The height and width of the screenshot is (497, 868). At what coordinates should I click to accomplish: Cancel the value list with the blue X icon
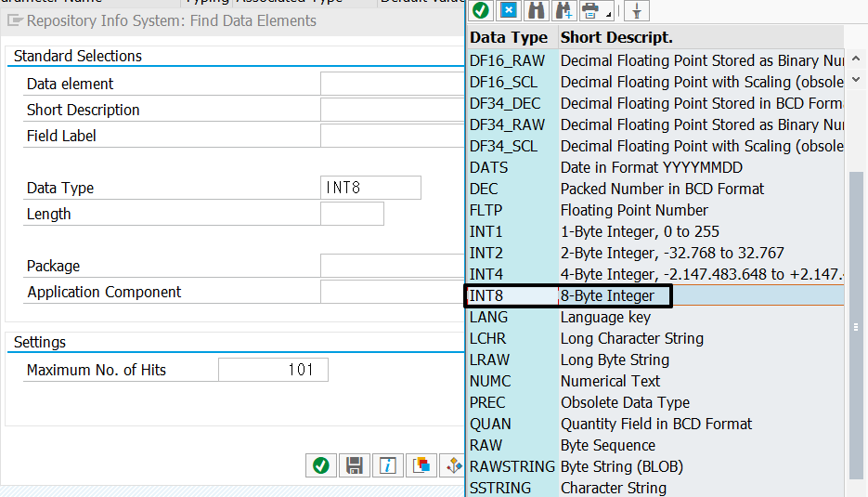tap(508, 10)
